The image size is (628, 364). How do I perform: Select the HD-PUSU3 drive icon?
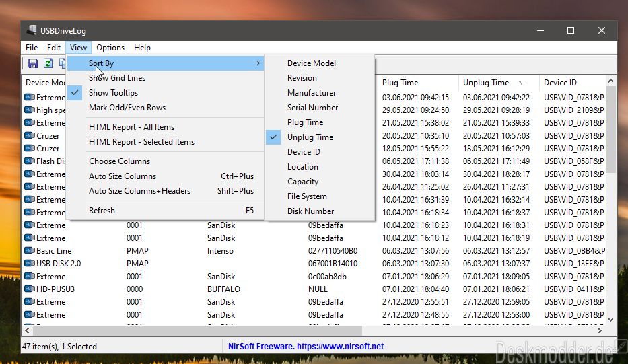29,289
